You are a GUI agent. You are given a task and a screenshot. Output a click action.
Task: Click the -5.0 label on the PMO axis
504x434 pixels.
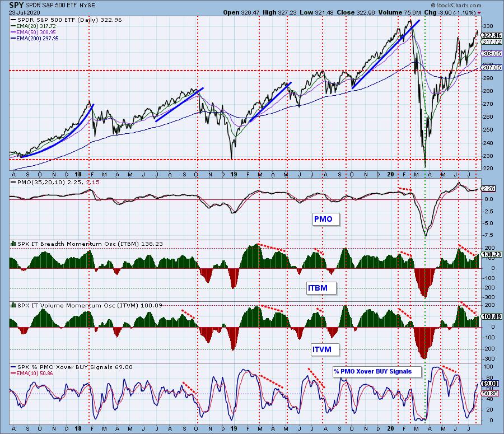[x=488, y=223]
